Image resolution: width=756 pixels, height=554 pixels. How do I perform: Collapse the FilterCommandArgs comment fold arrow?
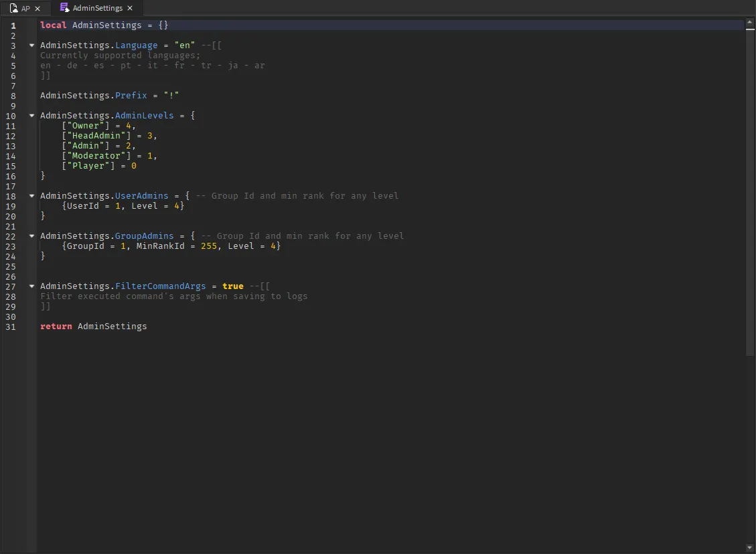(31, 286)
